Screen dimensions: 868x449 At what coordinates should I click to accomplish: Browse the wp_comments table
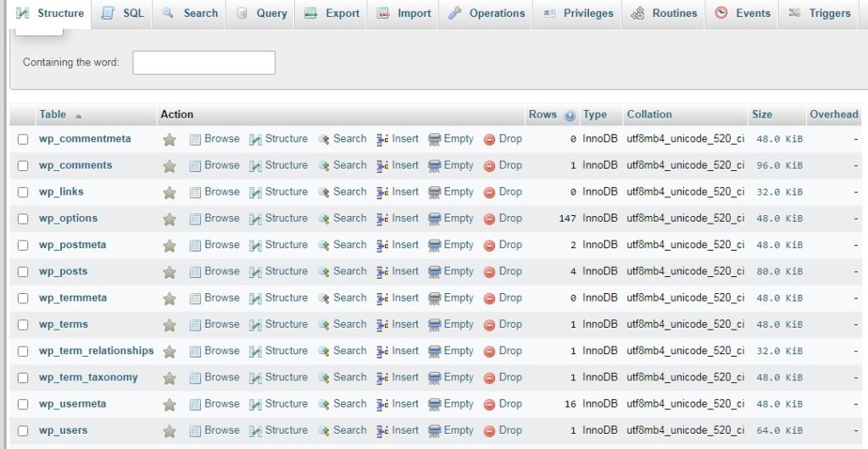coord(214,165)
